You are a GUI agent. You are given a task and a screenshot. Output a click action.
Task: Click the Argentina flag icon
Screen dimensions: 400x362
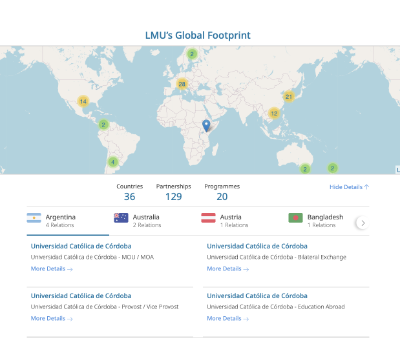click(34, 218)
